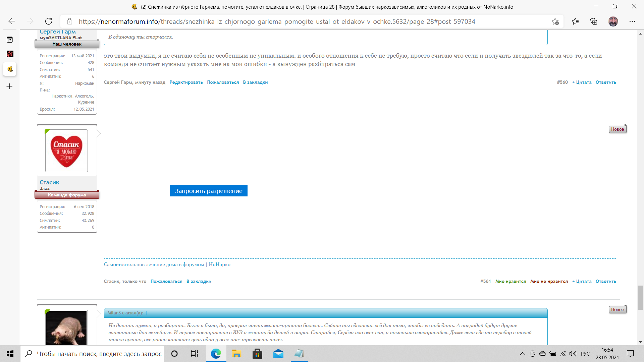Open the Favorites list icon

(x=575, y=21)
